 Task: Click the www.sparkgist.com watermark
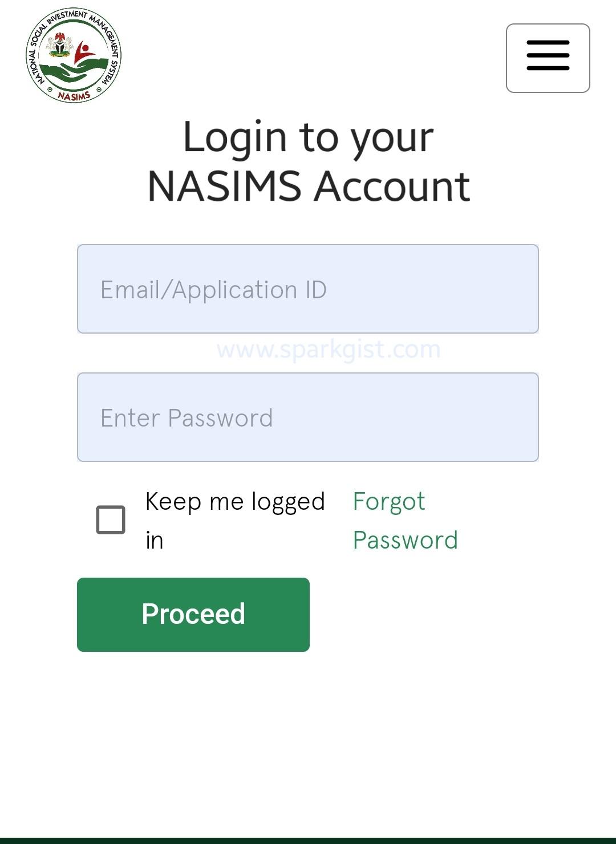click(x=329, y=349)
